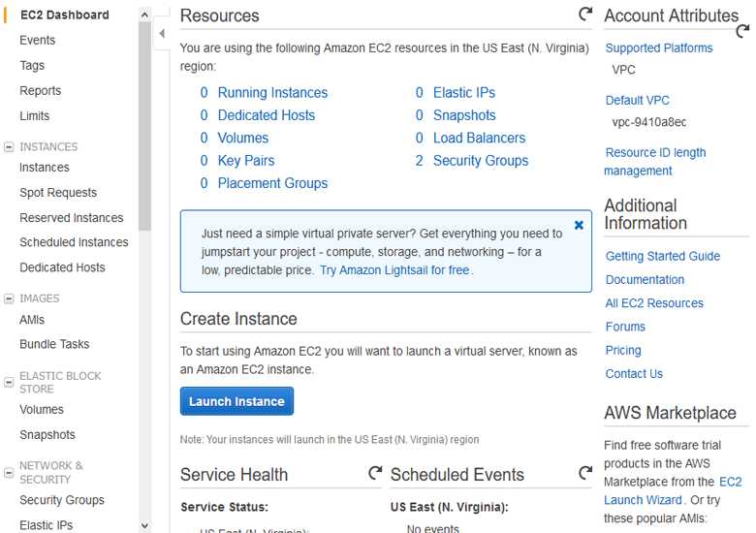This screenshot has height=533, width=756.
Task: Open Elastic IPs in sidebar
Action: 47,525
